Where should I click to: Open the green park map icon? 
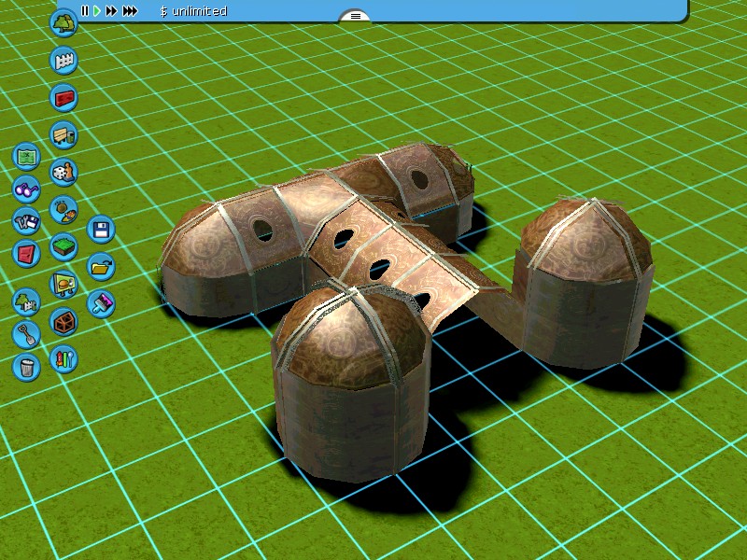pos(27,155)
